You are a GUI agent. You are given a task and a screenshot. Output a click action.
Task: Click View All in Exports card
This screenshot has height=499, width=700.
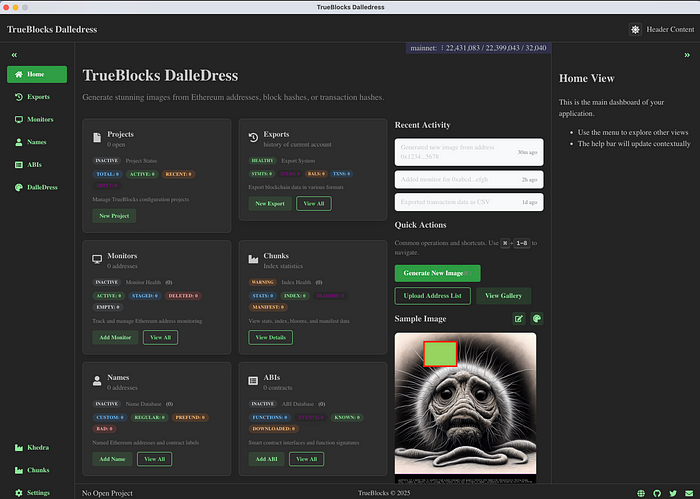[314, 204]
